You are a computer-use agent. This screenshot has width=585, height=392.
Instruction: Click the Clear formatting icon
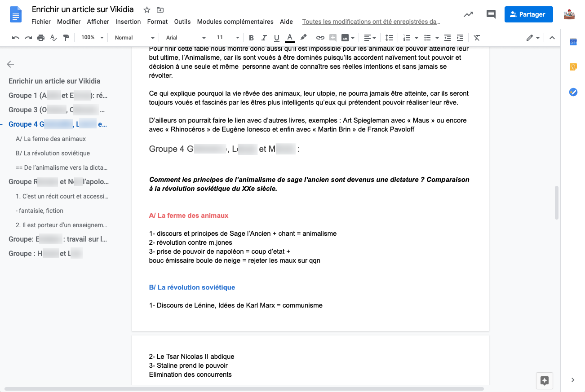[477, 38]
